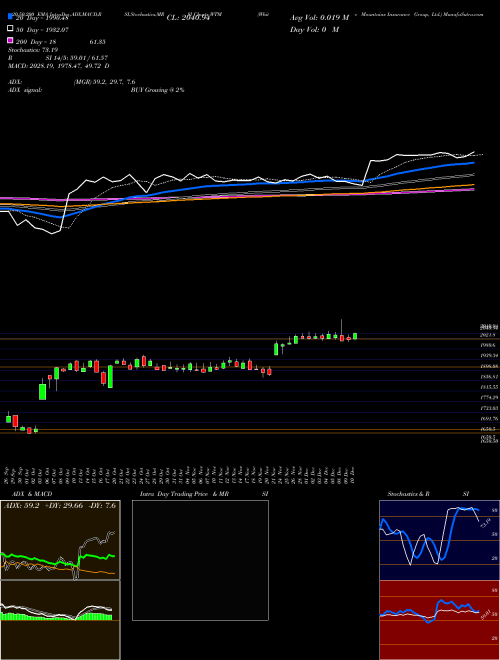Click the white 50 Day EMA legend swatch
The image size is (500, 660).
click(11, 29)
